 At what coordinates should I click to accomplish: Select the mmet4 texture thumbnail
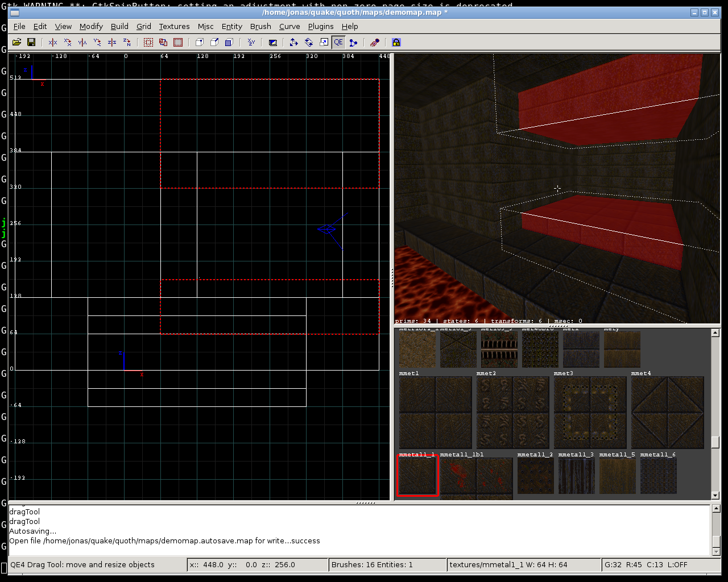coord(667,413)
